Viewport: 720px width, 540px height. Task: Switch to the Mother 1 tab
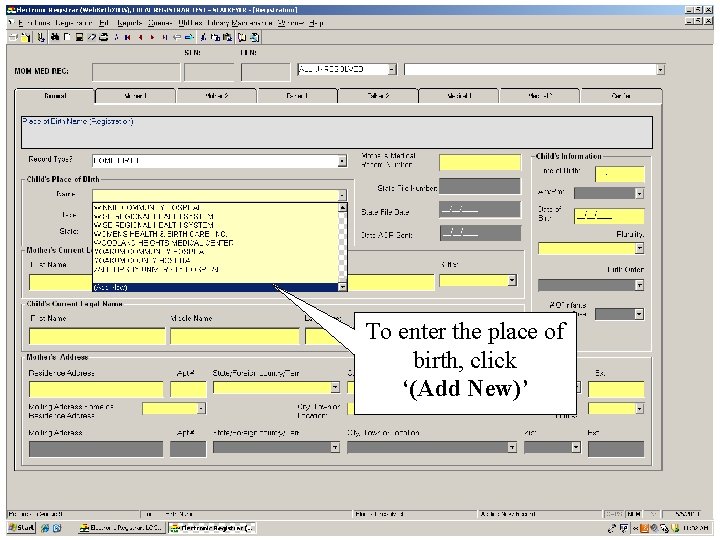click(x=135, y=96)
